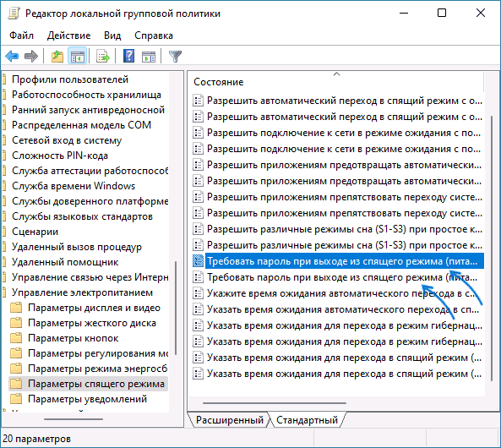Switch to the Стандартный tab

[x=307, y=420]
